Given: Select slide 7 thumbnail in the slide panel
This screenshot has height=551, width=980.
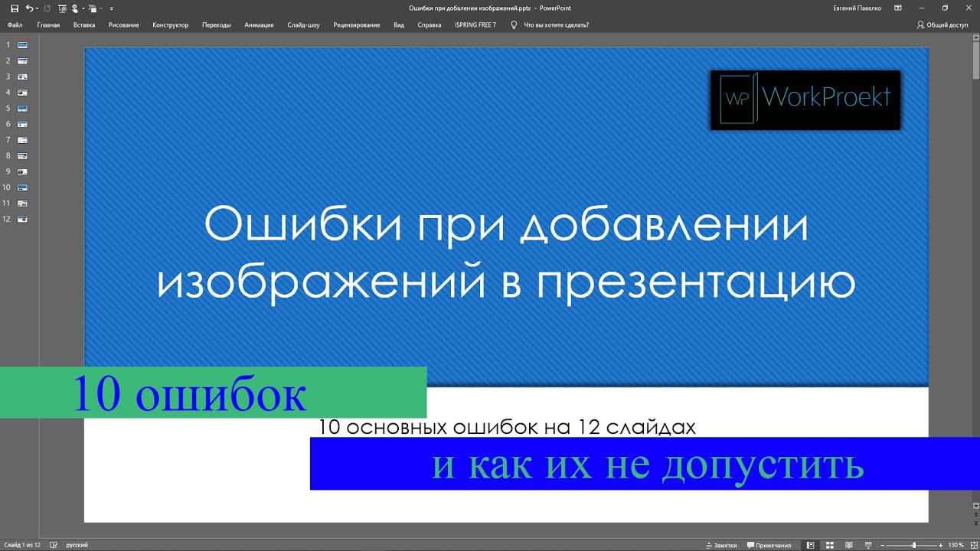Looking at the screenshot, I should [x=22, y=140].
